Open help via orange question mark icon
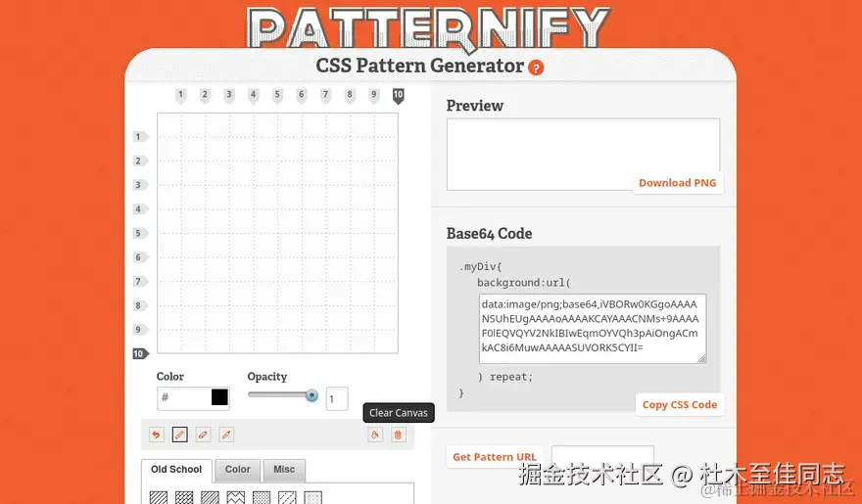The image size is (862, 504). [x=536, y=68]
